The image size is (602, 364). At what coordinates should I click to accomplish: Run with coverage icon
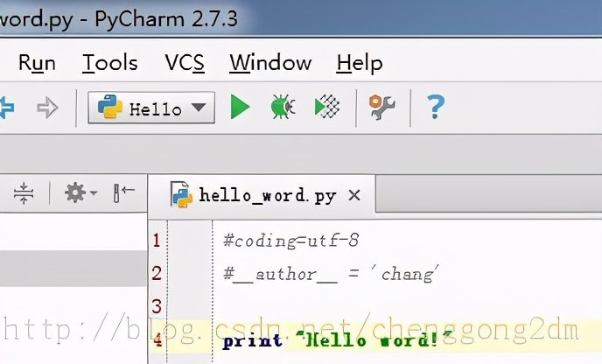click(x=327, y=107)
